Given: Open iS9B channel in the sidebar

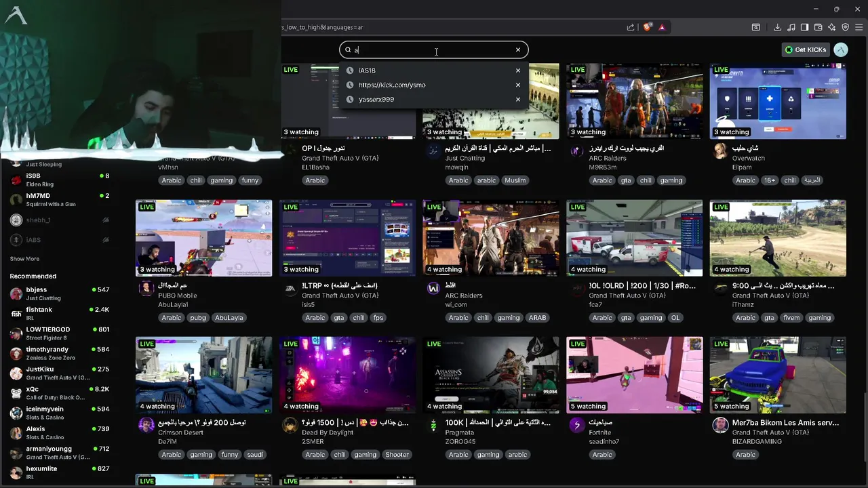Looking at the screenshot, I should [x=60, y=180].
